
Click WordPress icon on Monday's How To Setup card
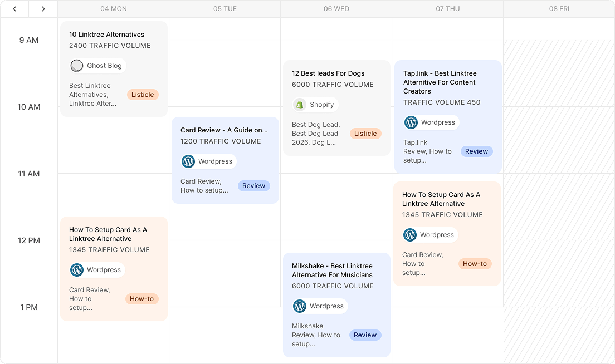[x=77, y=270]
